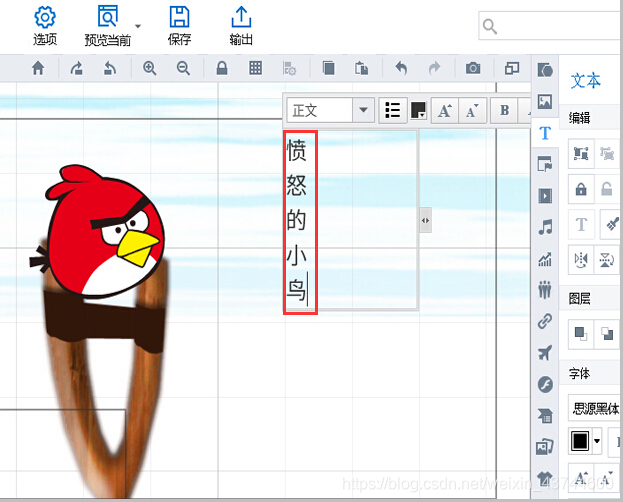Click the 输出 export button
623x502 pixels.
tap(241, 25)
